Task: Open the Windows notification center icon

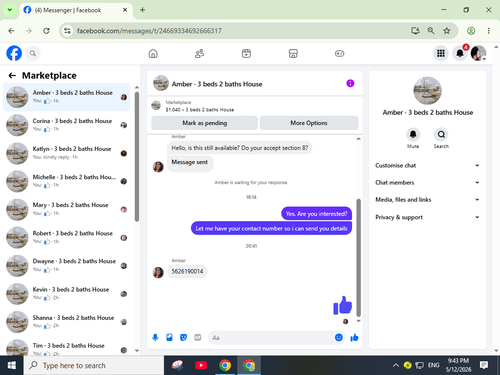Action: (484, 365)
